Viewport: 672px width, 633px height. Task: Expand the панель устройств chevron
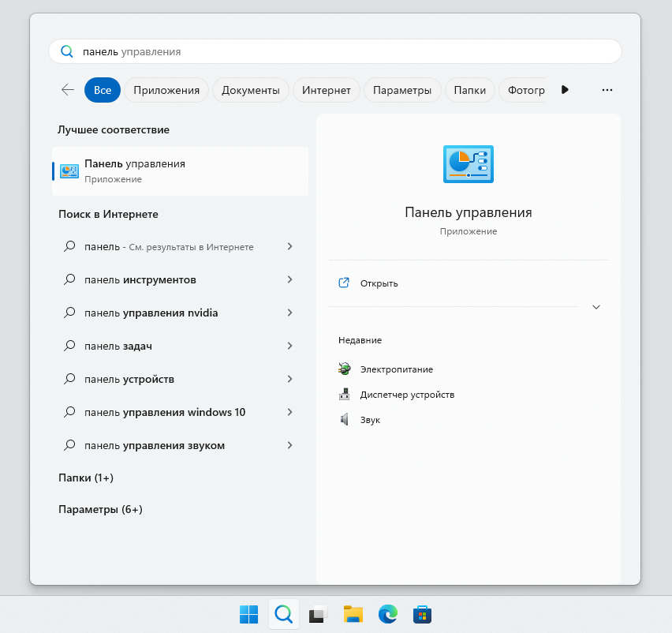289,379
